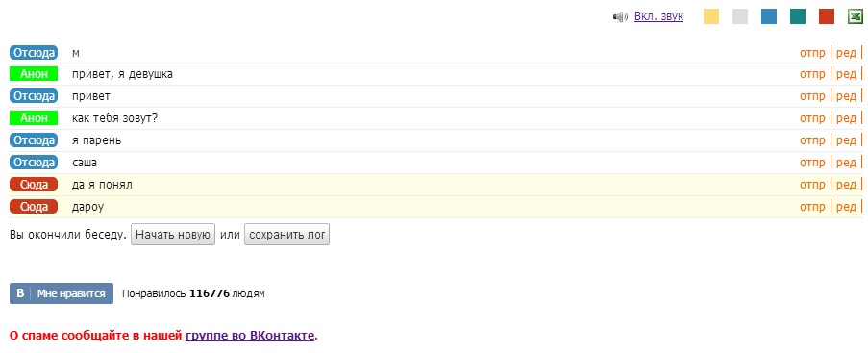
Task: Open группе во ВКонтакте link
Action: pos(250,336)
